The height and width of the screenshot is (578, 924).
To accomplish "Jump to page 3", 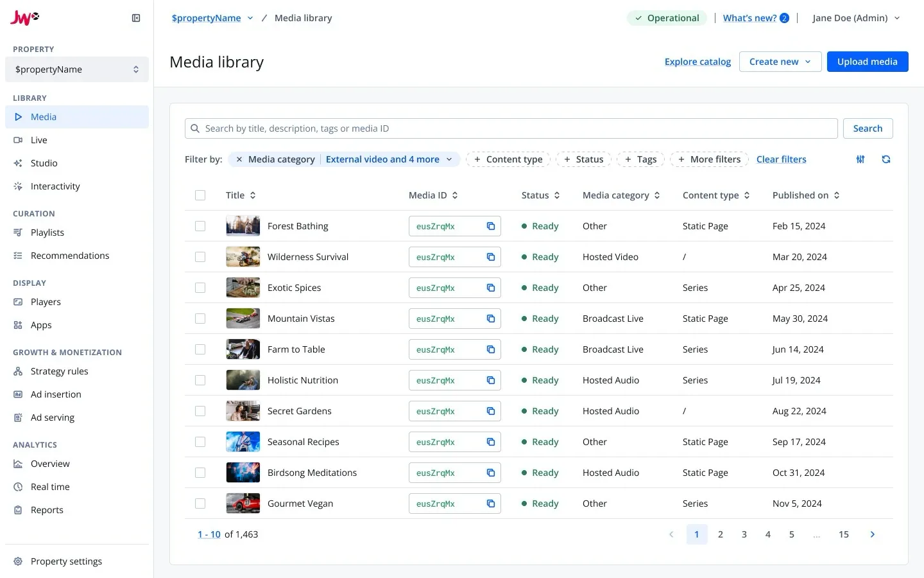I will [x=744, y=534].
